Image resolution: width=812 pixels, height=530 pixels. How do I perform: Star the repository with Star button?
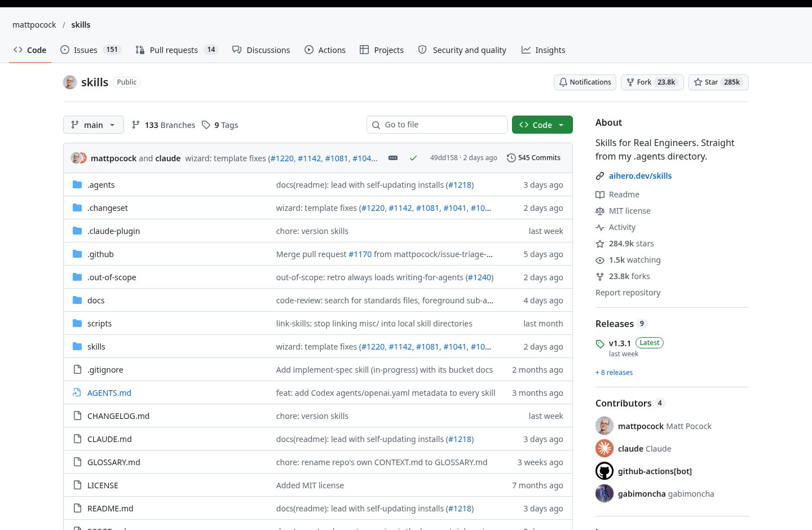(718, 82)
